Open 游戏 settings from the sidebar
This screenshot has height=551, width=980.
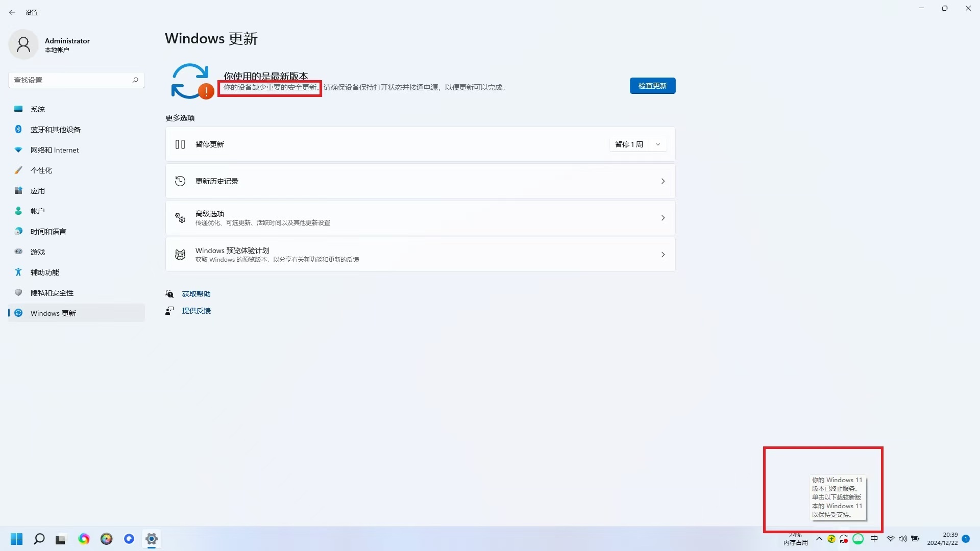click(x=37, y=252)
